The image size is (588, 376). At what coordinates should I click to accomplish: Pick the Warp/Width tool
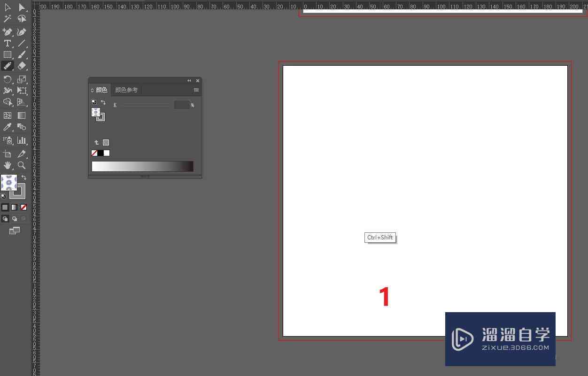click(x=8, y=91)
